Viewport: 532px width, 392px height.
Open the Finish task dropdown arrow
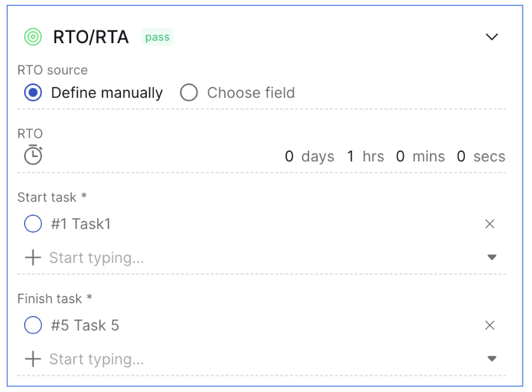[492, 359]
